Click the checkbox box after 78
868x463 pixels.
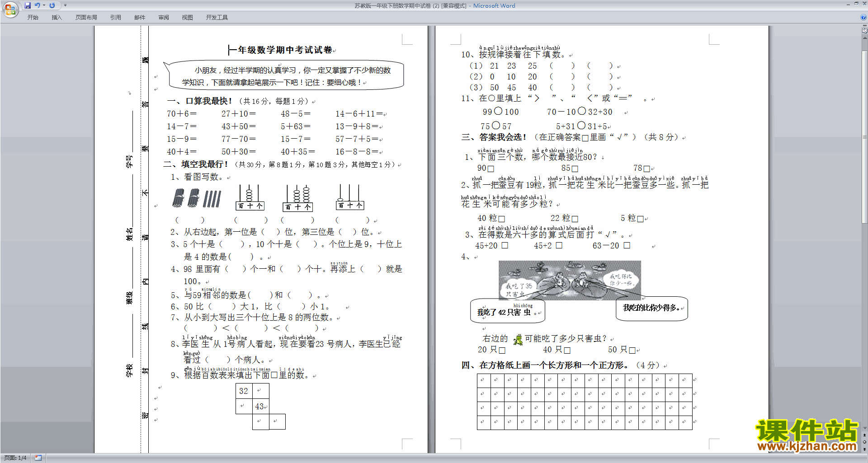pos(646,169)
